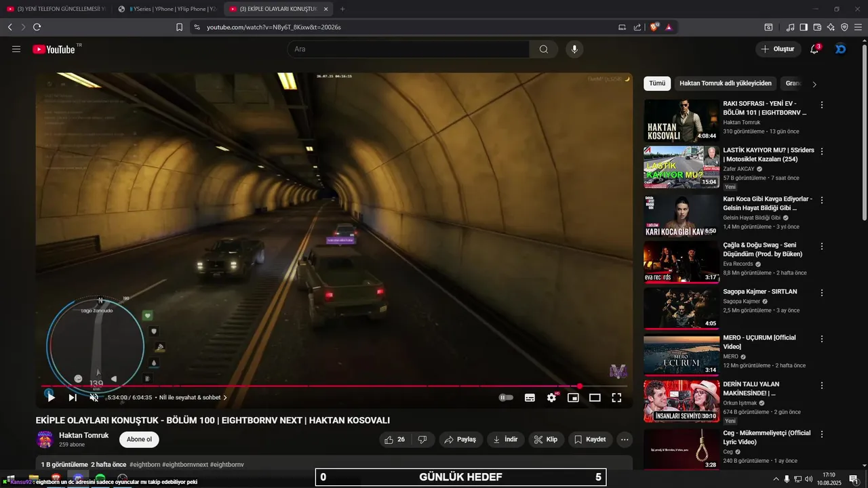Viewport: 868px width, 488px height.
Task: Click the #eightbornvnext hashtag
Action: (185, 464)
